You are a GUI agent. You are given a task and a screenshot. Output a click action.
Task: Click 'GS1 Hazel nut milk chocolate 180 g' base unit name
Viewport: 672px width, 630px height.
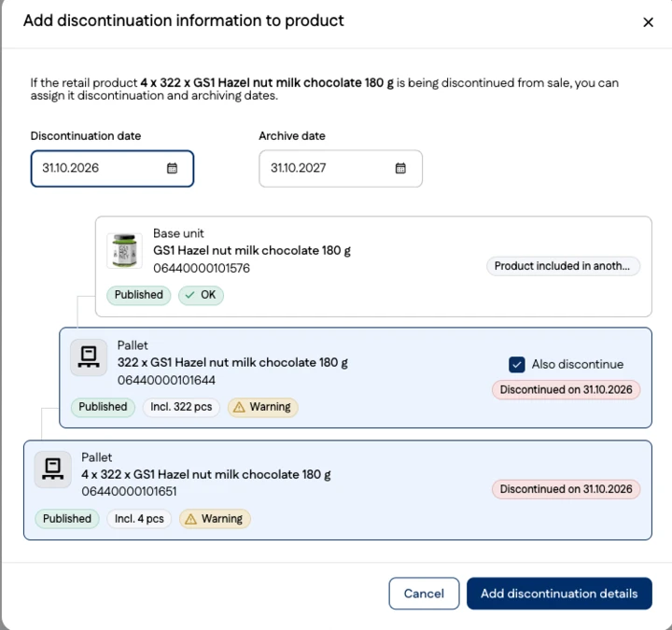tap(252, 251)
